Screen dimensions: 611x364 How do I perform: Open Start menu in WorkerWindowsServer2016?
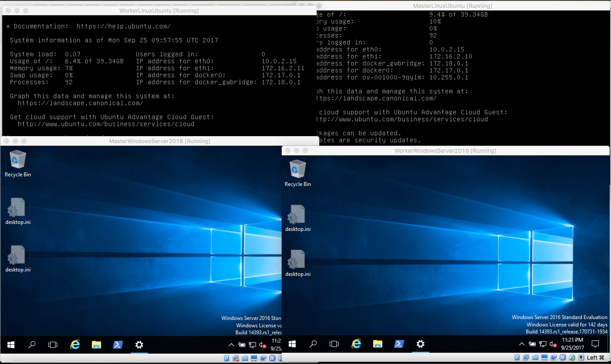292,344
